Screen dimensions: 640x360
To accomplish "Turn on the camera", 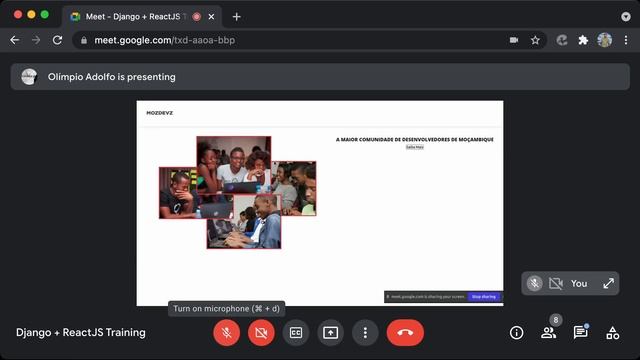I will point(261,333).
